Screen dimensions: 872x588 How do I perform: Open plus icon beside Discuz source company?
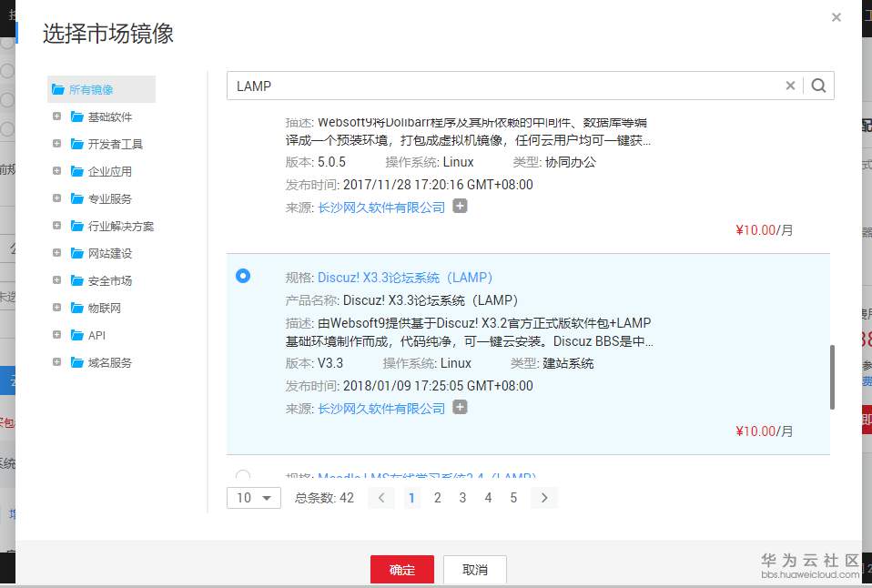coord(460,408)
